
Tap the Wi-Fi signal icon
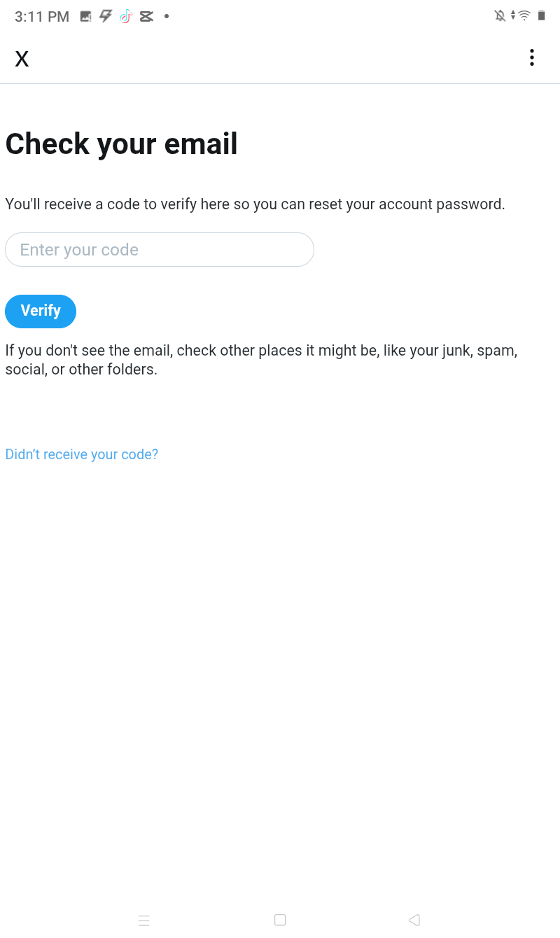(524, 15)
